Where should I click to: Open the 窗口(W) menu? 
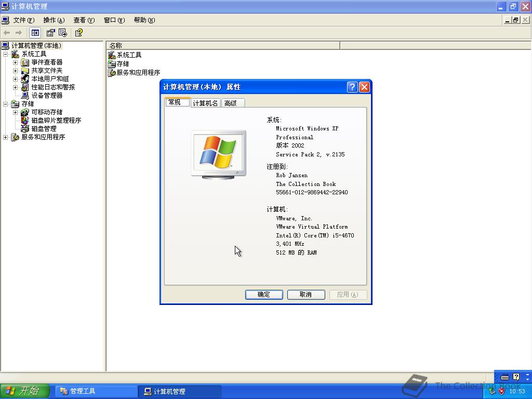114,20
